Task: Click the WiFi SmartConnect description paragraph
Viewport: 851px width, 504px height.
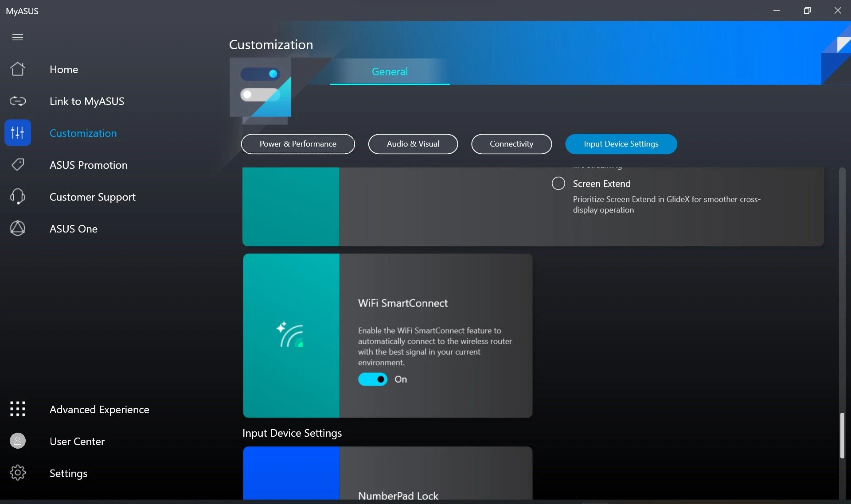Action: point(435,346)
